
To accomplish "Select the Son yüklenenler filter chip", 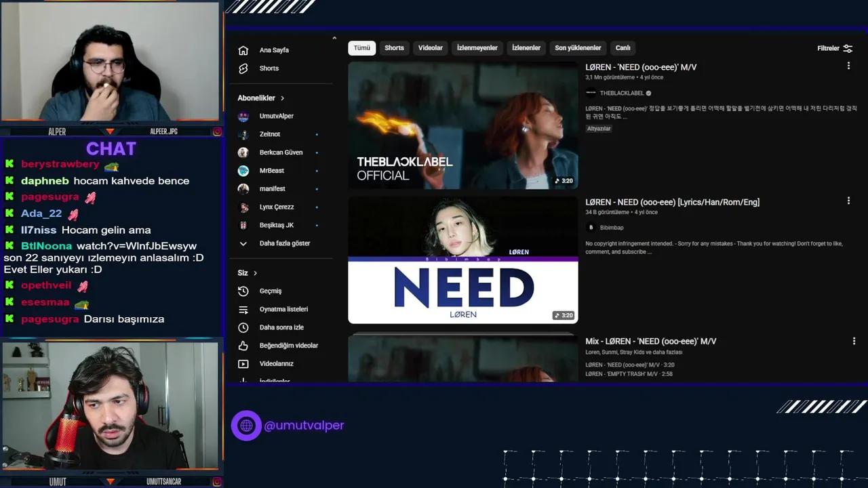I will pos(578,48).
